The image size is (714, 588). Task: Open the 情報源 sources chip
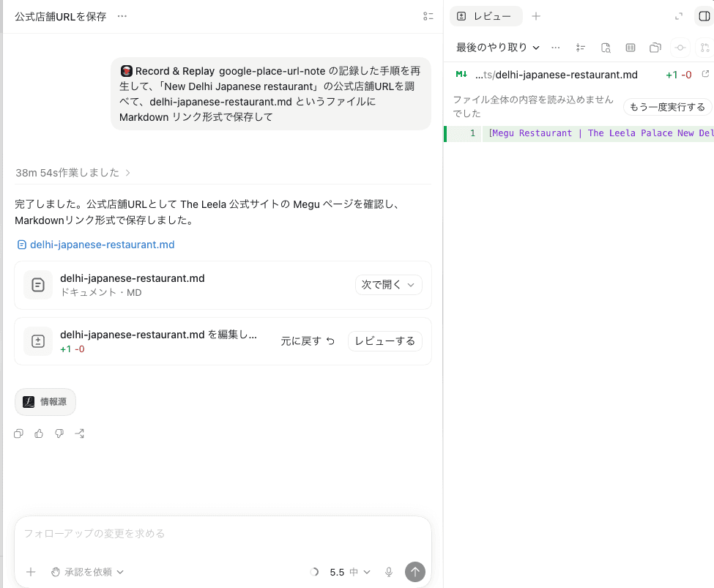(x=45, y=402)
